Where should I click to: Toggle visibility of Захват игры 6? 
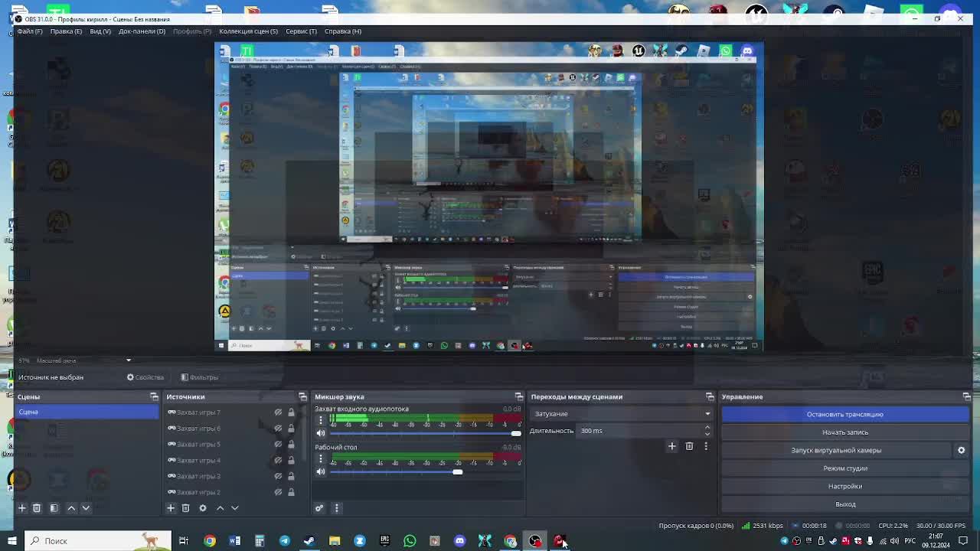pos(278,429)
